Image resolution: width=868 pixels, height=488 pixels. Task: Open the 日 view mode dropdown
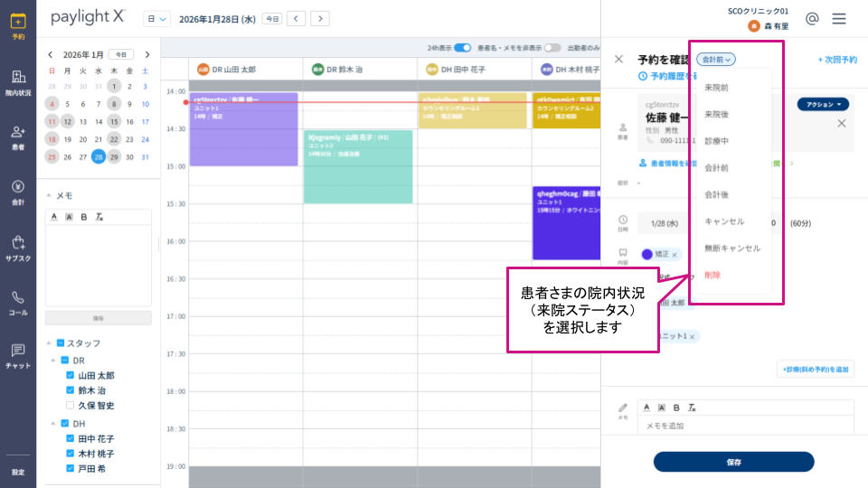tap(156, 19)
